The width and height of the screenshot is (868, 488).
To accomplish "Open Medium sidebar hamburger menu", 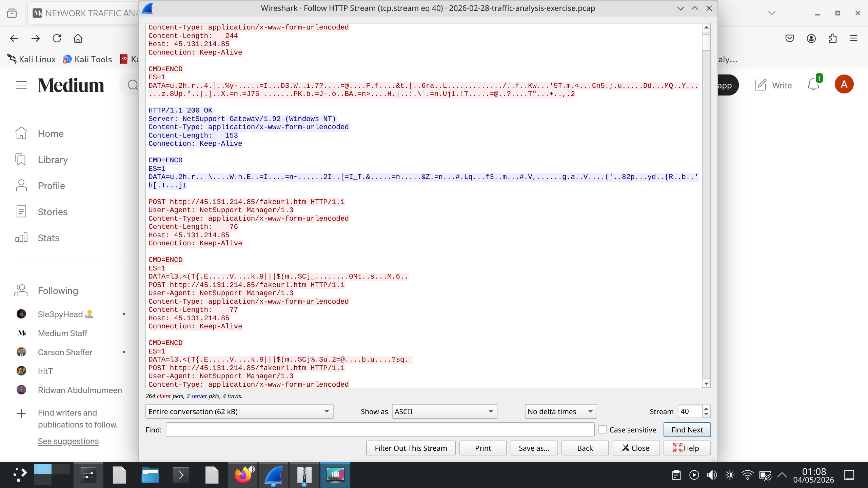I will coord(21,85).
